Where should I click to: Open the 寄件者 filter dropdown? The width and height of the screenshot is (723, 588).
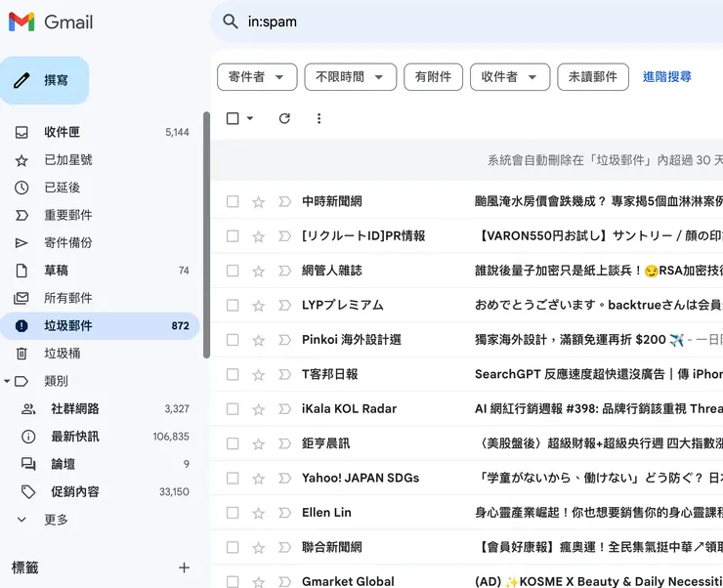[257, 77]
